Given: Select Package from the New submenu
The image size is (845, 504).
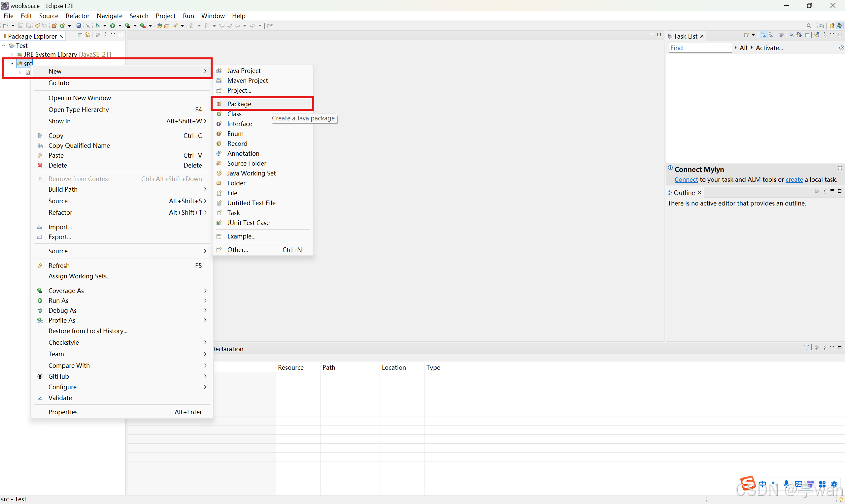Looking at the screenshot, I should [239, 104].
